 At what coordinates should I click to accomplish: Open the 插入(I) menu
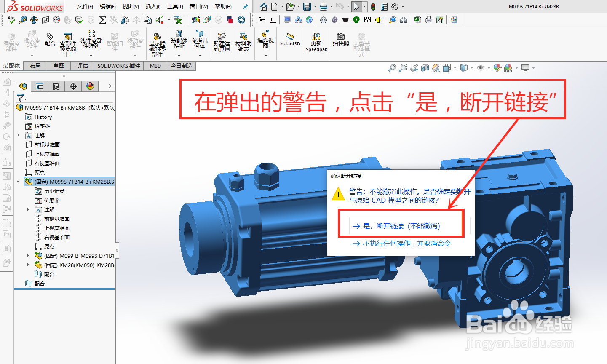pos(152,6)
